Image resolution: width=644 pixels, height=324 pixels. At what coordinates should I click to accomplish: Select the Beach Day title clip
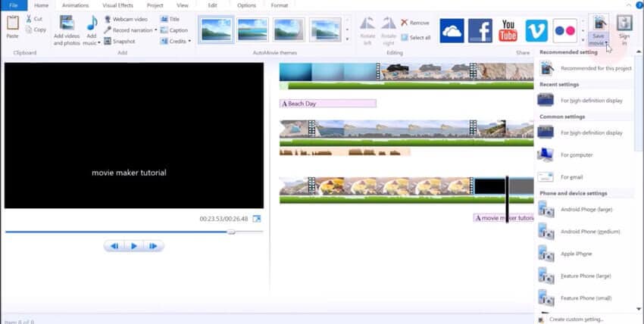coord(328,104)
